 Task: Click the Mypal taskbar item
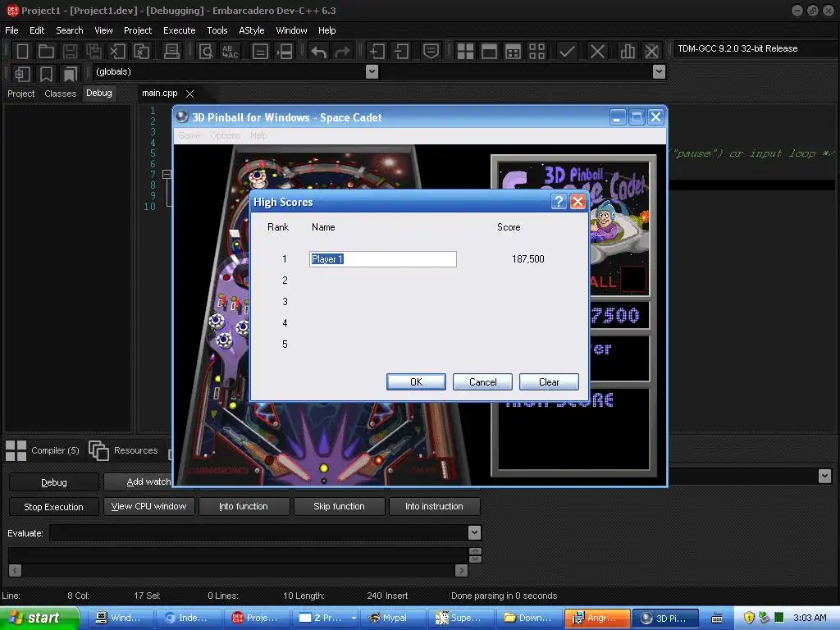(393, 618)
